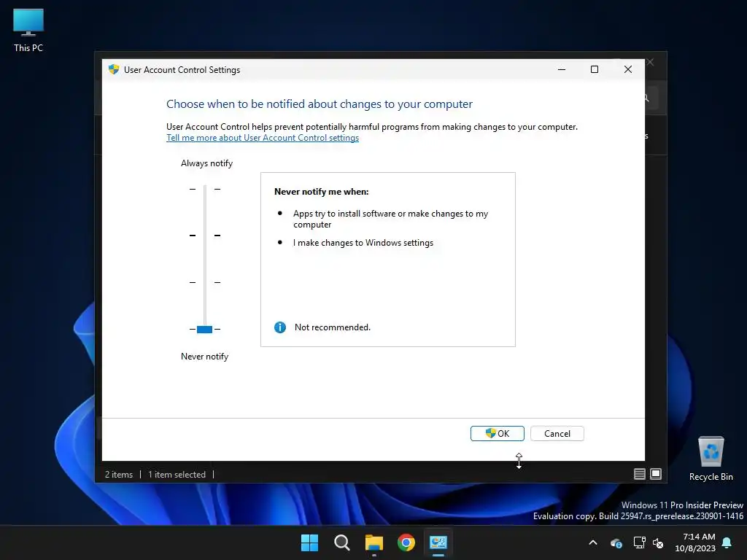Select the Recycle Bin desktop icon
The height and width of the screenshot is (560, 747).
(x=711, y=459)
